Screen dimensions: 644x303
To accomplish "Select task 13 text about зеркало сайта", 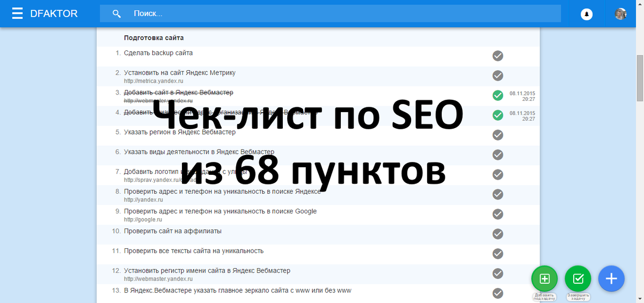I will (238, 291).
